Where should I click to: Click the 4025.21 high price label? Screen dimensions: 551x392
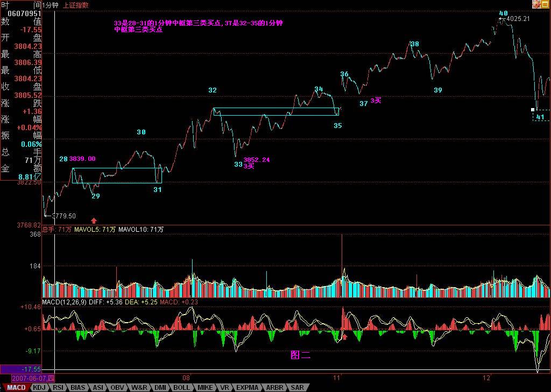click(519, 19)
